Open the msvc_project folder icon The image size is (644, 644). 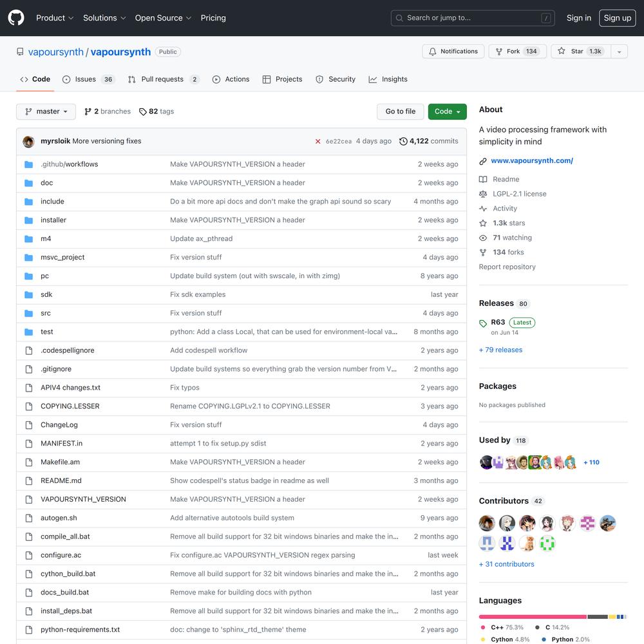click(x=29, y=258)
